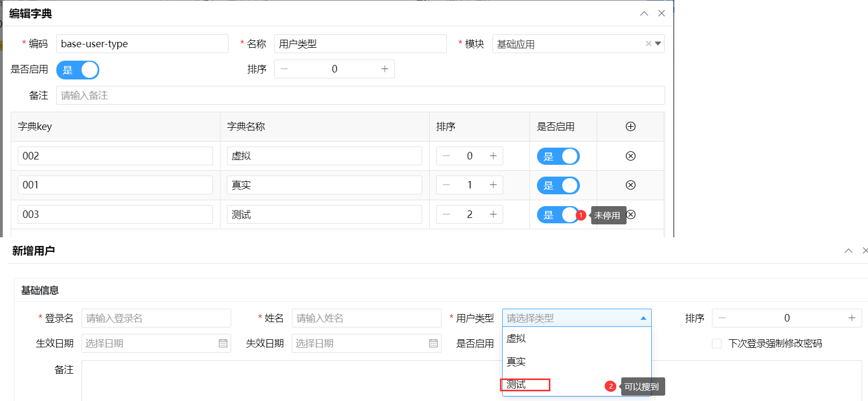This screenshot has height=401, width=868.
Task: Clear the 模块 selection with x icon
Action: 648,44
